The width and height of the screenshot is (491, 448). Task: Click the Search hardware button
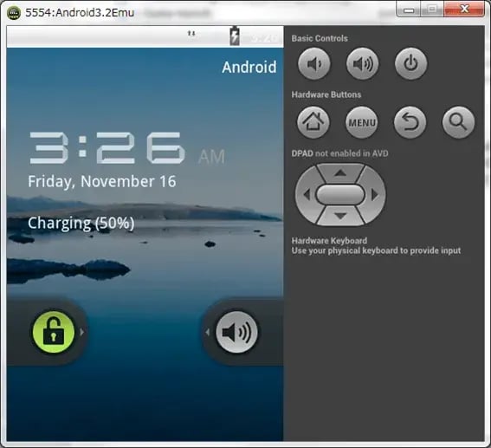point(458,122)
